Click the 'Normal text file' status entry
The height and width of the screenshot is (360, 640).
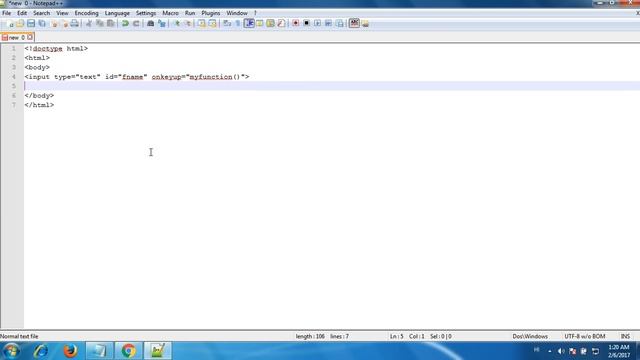click(x=19, y=337)
